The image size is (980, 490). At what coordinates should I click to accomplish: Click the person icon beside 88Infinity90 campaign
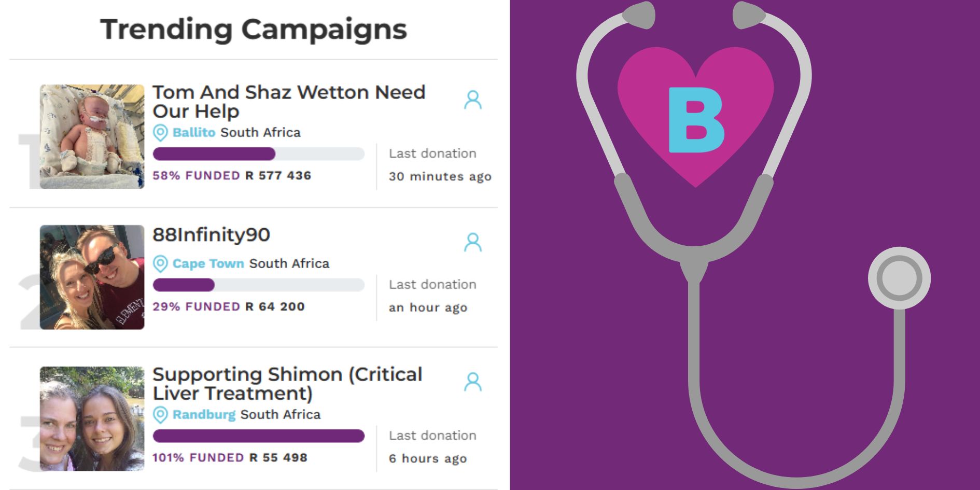click(472, 243)
